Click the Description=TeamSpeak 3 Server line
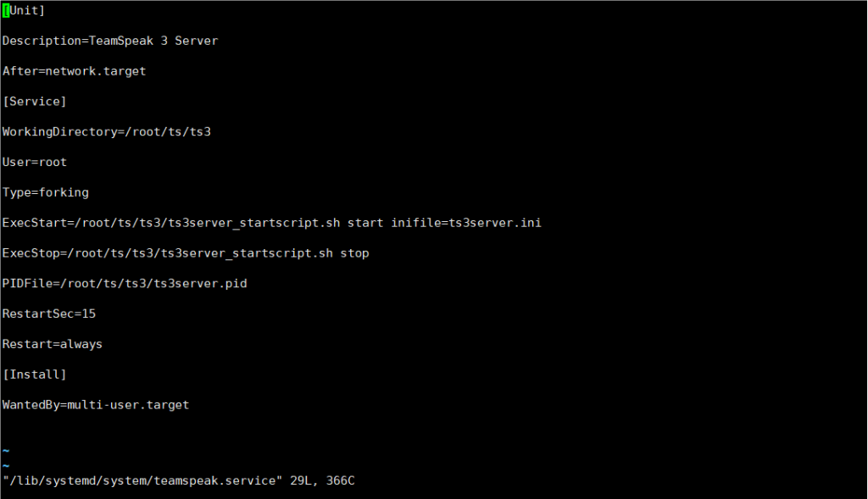 (110, 41)
